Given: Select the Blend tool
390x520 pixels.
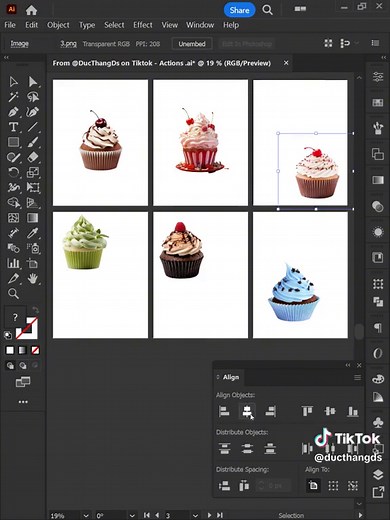Looking at the screenshot, I should [13, 248].
